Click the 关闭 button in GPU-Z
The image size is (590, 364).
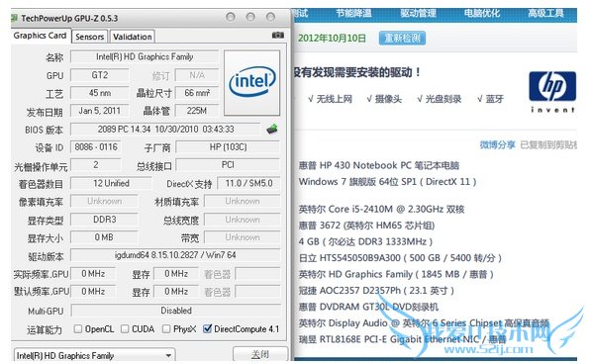pos(260,354)
